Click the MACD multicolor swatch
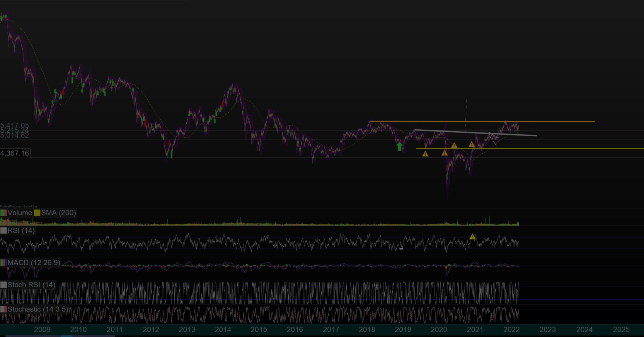This screenshot has height=337, width=644. point(4,262)
